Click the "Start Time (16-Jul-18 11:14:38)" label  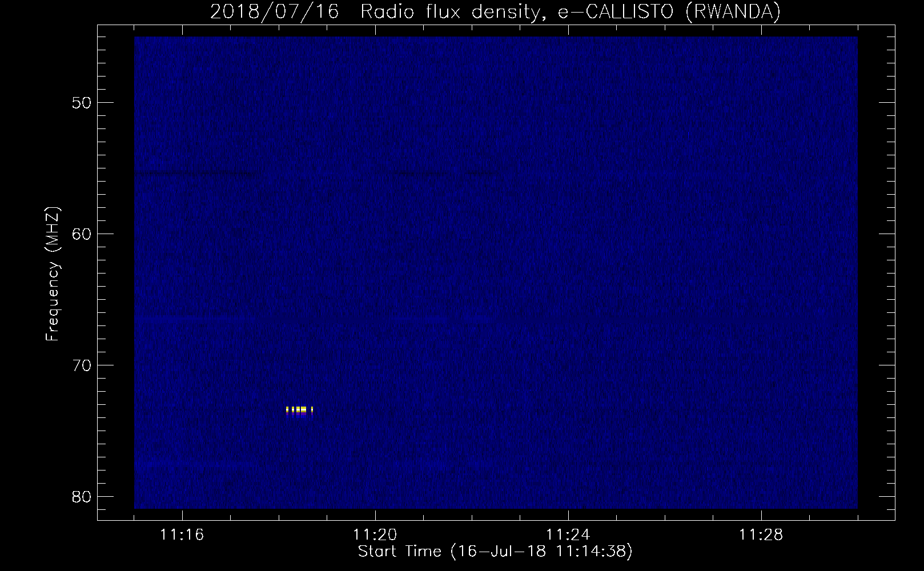click(495, 552)
